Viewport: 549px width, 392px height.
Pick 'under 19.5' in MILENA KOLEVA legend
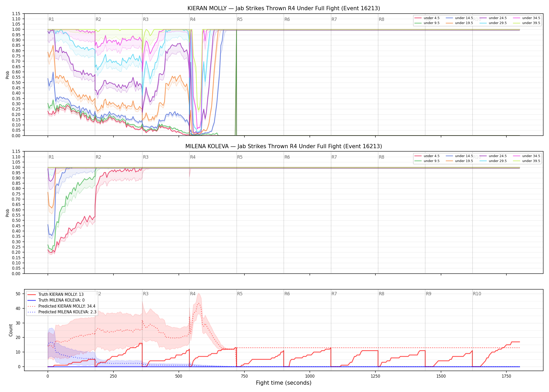click(459, 161)
